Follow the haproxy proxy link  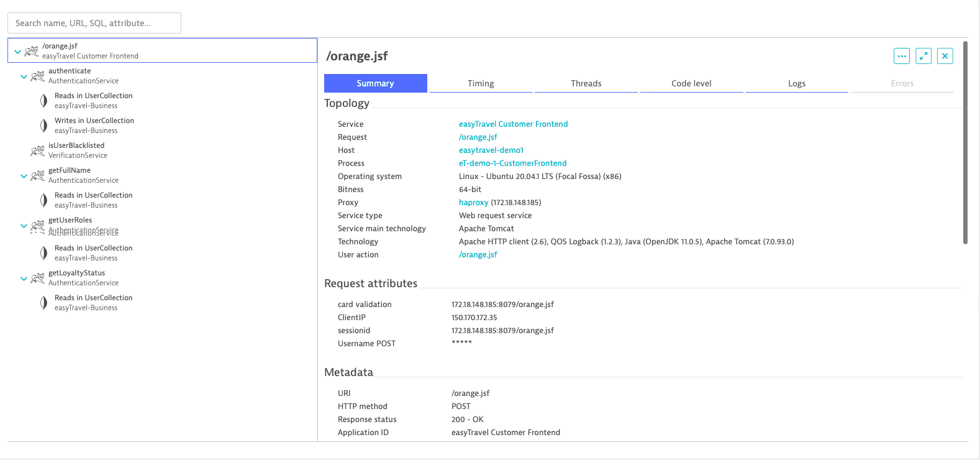[473, 203]
